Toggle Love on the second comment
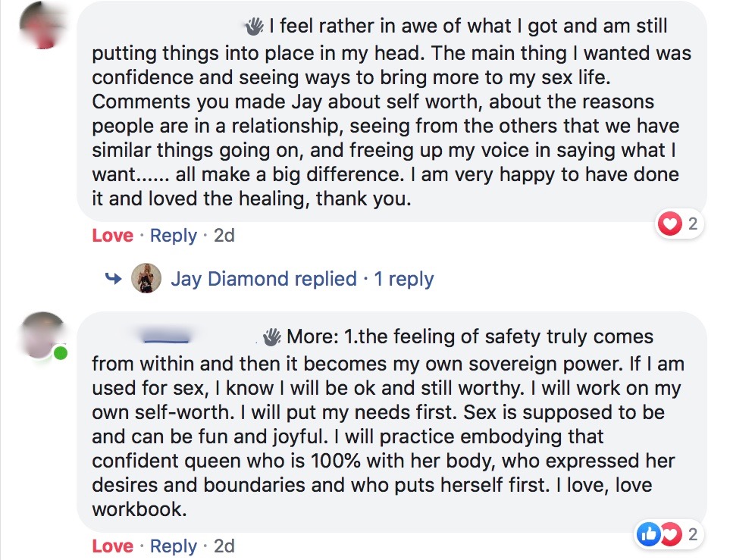Image resolution: width=755 pixels, height=560 pixels. tap(112, 546)
